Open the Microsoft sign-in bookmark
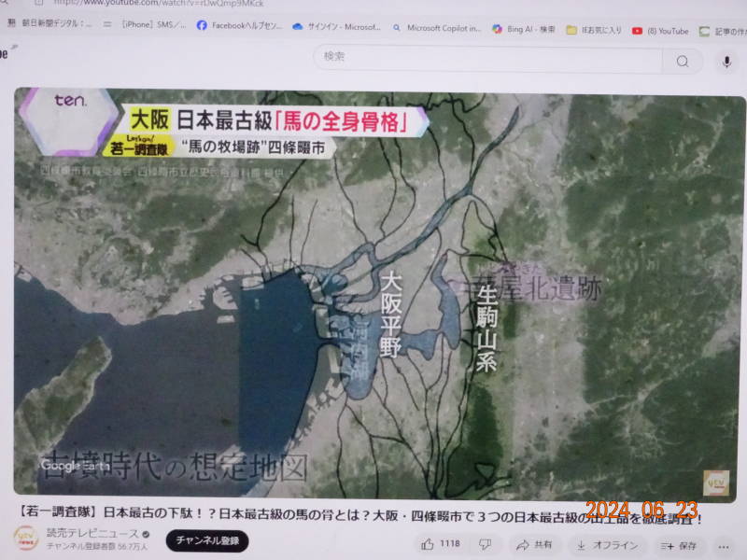Image resolution: width=747 pixels, height=560 pixels. pos(336,27)
